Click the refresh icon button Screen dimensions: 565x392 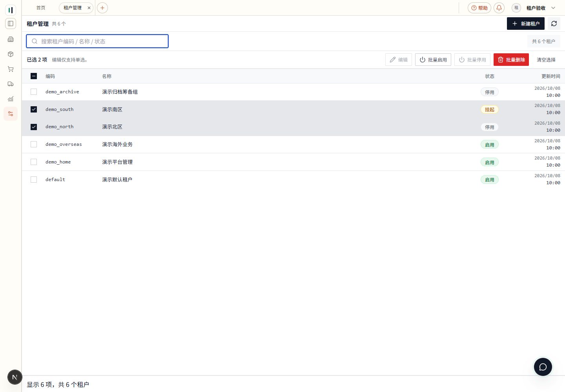point(554,24)
